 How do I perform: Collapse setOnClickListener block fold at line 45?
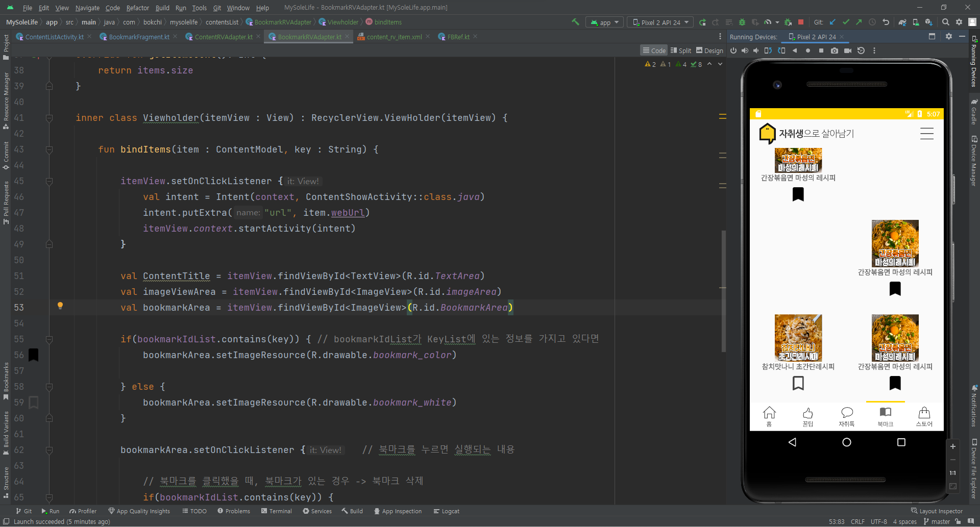(x=50, y=181)
